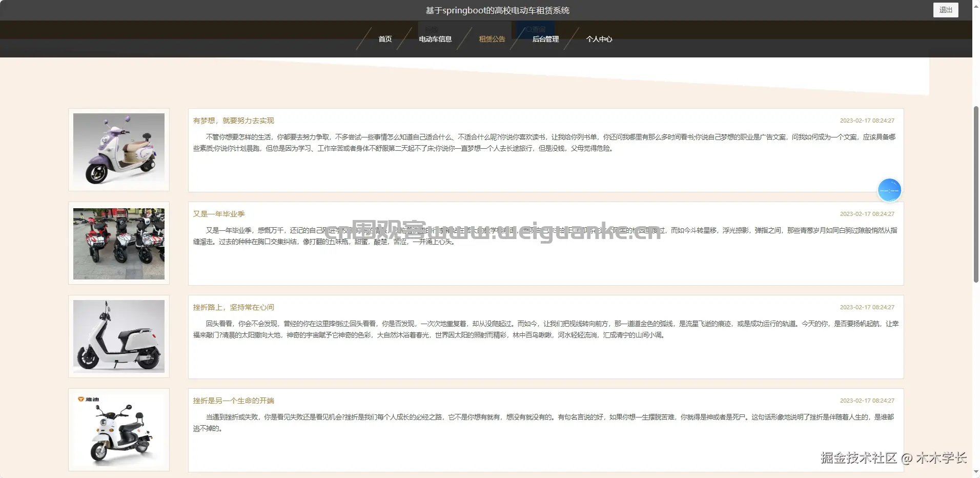This screenshot has width=980, height=478.
Task: Open announcement titled 又是一年毕业季
Action: 219,214
